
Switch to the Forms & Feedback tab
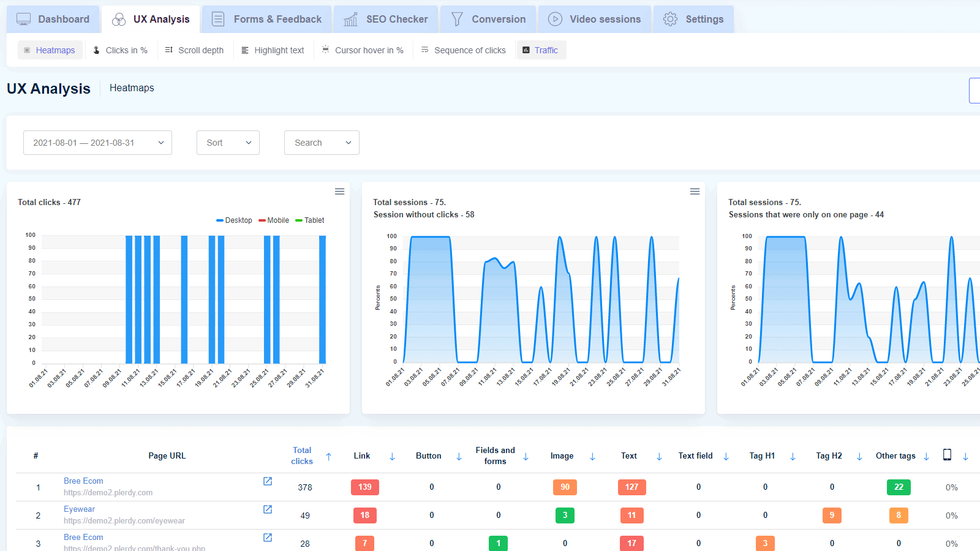(x=266, y=19)
